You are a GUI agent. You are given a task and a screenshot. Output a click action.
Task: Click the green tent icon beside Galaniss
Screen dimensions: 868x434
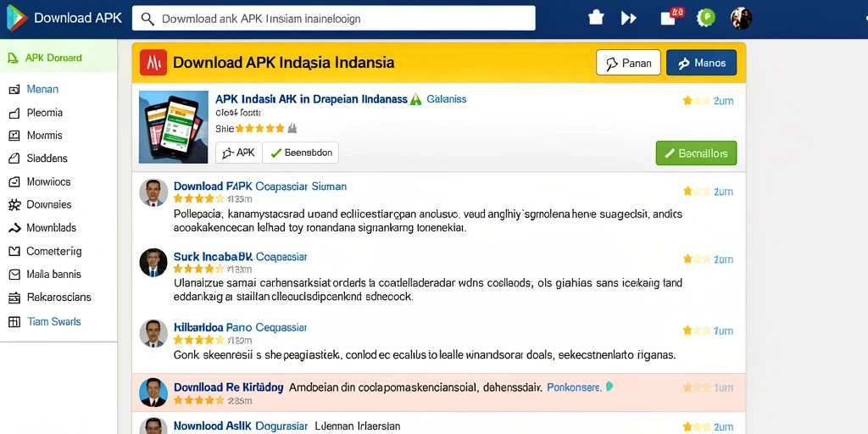point(415,99)
